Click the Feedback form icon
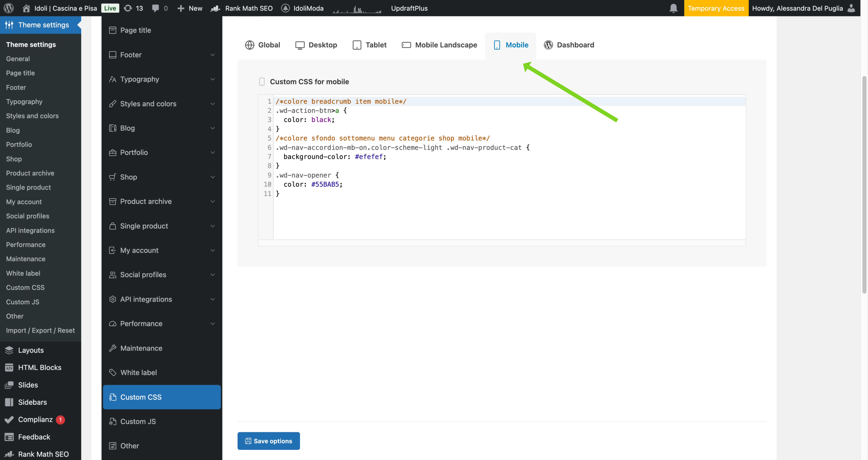 pyautogui.click(x=9, y=437)
